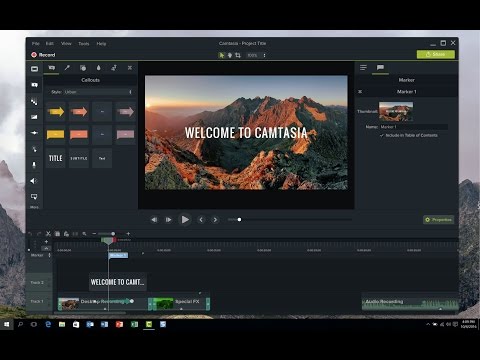The image size is (480, 360).
Task: Step back one frame
Action: 154,220
